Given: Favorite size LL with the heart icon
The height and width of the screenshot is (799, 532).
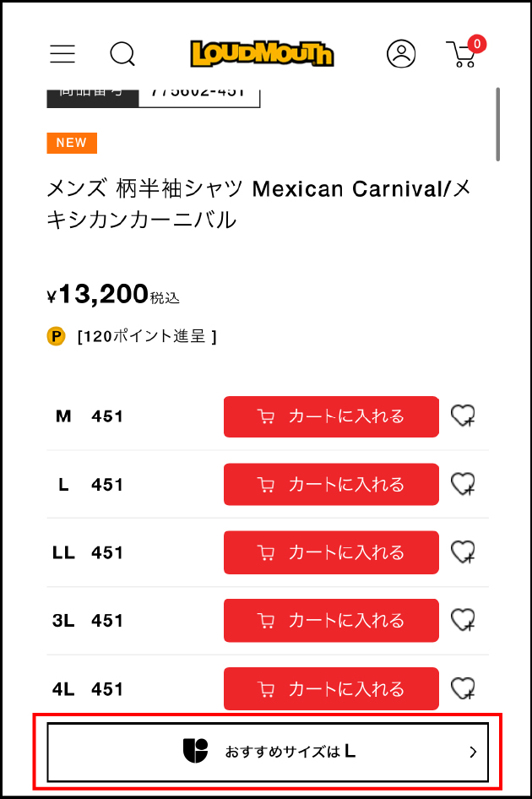Looking at the screenshot, I should pyautogui.click(x=462, y=552).
